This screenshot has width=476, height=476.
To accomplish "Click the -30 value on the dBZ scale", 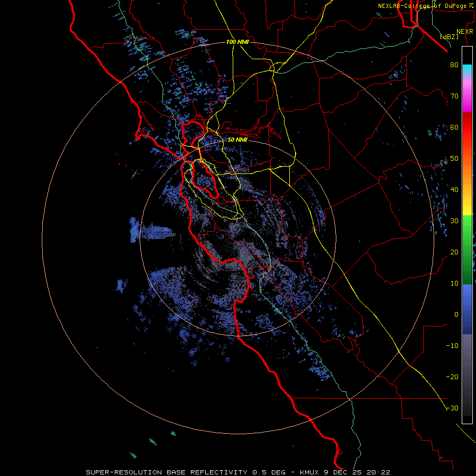I will click(x=452, y=408).
